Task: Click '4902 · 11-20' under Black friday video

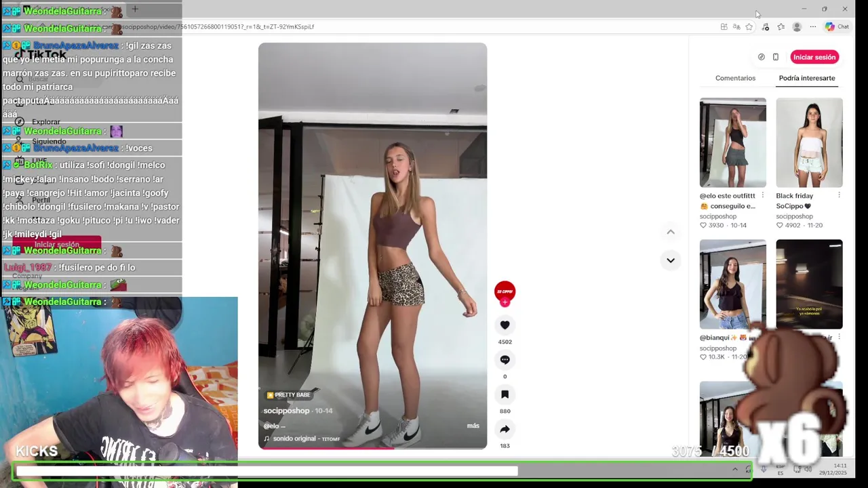Action: click(x=800, y=225)
